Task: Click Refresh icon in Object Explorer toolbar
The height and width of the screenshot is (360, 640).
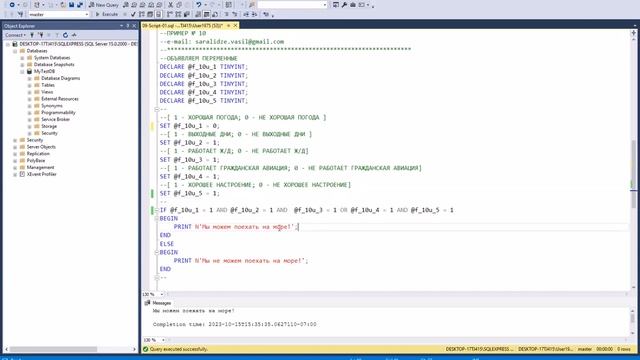Action: coord(65,35)
